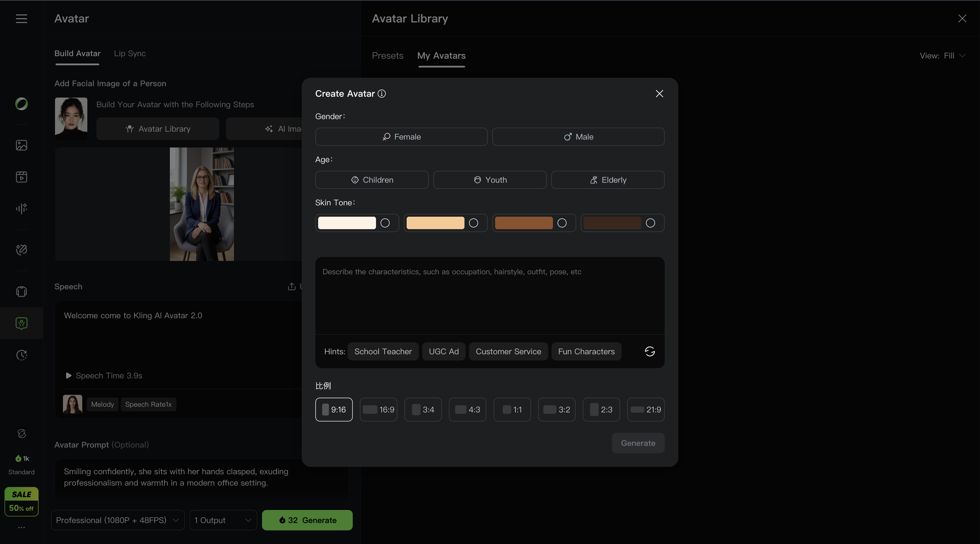Choose the 16:9 aspect ratio option
The height and width of the screenshot is (544, 980).
point(378,410)
